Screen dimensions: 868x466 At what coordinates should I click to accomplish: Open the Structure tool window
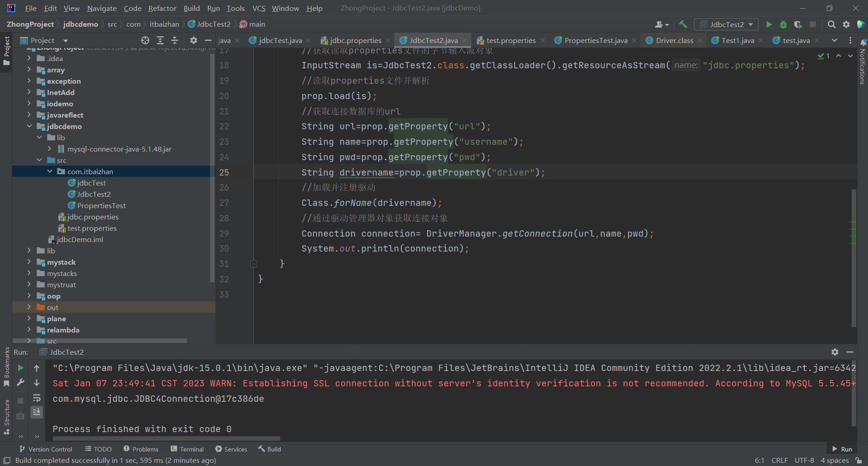point(6,416)
